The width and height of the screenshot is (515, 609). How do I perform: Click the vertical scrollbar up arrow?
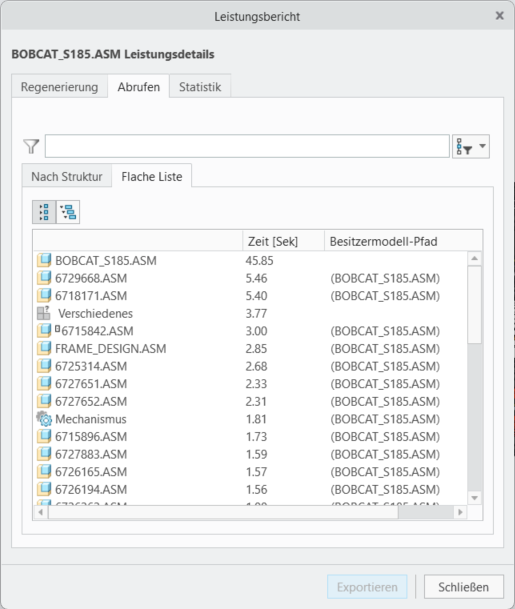pos(474,259)
